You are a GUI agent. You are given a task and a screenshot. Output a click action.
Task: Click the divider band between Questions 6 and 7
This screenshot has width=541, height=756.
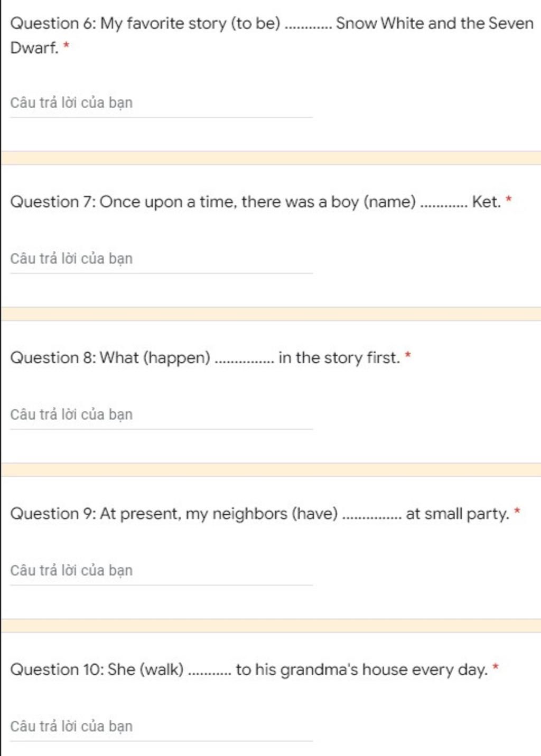click(270, 158)
